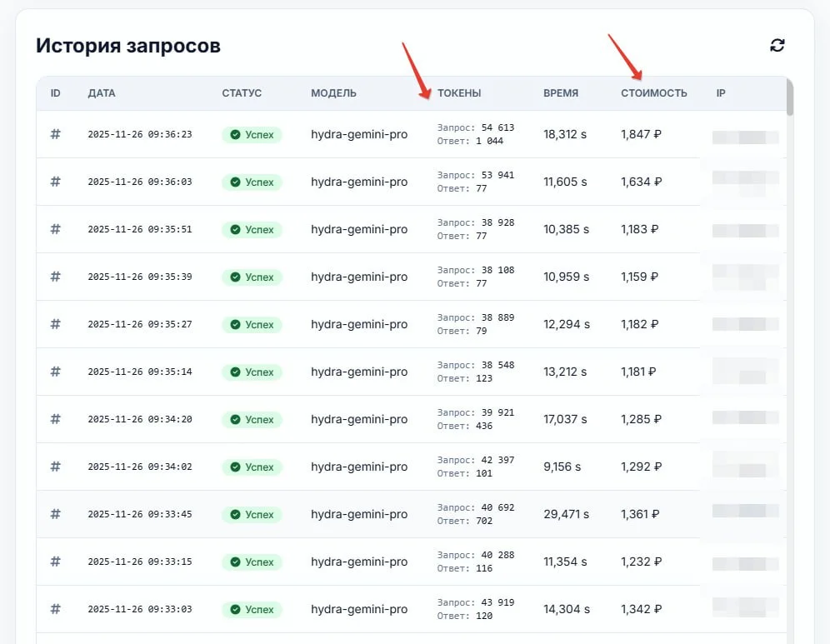Click the Успех status in the 09:35:14 row

tap(252, 372)
